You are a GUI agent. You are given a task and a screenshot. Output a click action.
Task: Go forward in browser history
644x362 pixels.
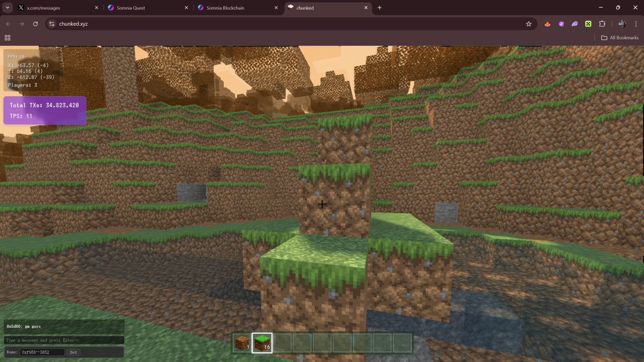click(x=21, y=24)
